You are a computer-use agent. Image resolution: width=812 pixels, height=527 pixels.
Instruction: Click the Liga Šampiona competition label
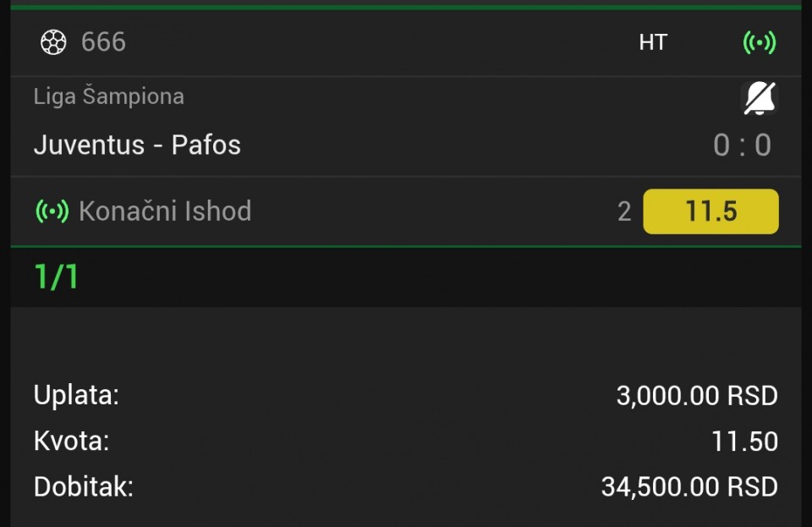108,96
